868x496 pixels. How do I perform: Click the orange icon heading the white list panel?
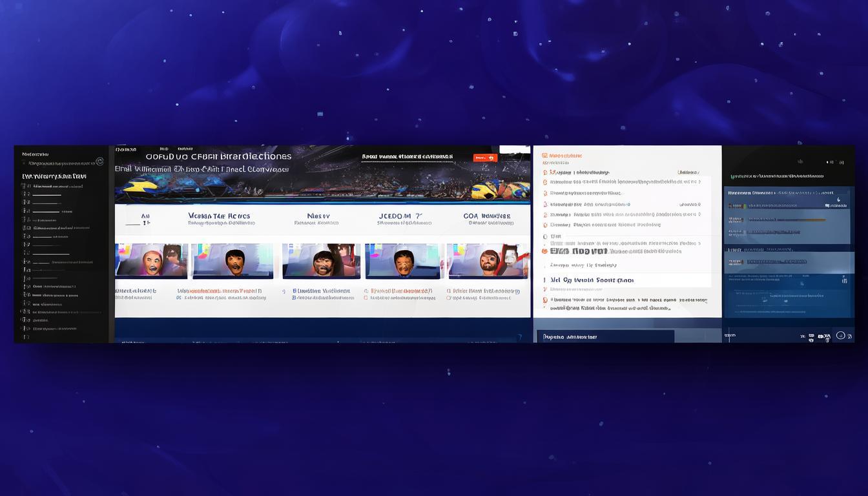tap(544, 156)
